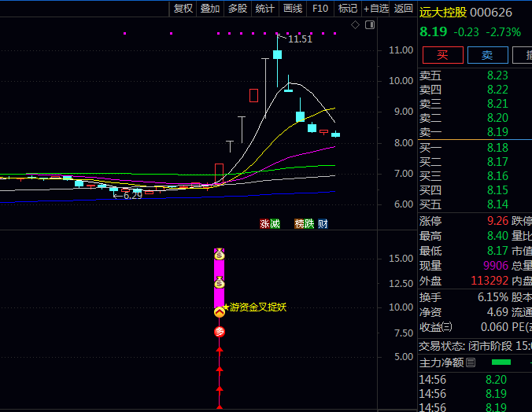Select the 多股 toolbar item
The height and width of the screenshot is (412, 532).
click(x=237, y=9)
